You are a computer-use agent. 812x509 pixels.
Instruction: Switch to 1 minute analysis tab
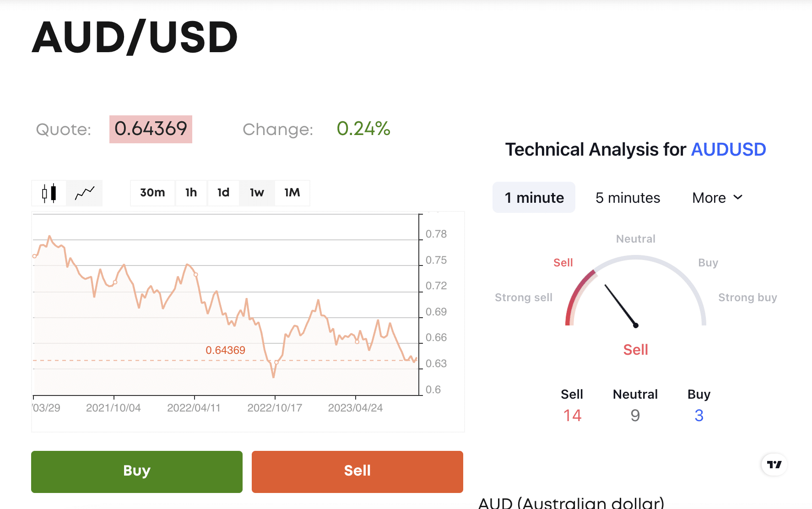pos(534,197)
